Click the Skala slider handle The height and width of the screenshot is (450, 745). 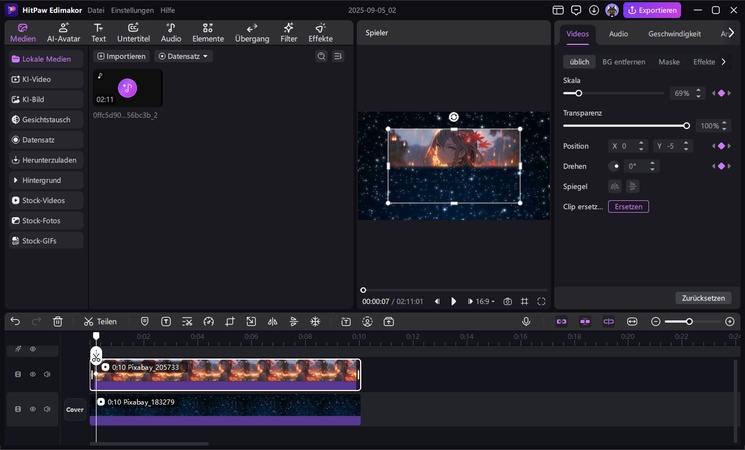coord(578,93)
